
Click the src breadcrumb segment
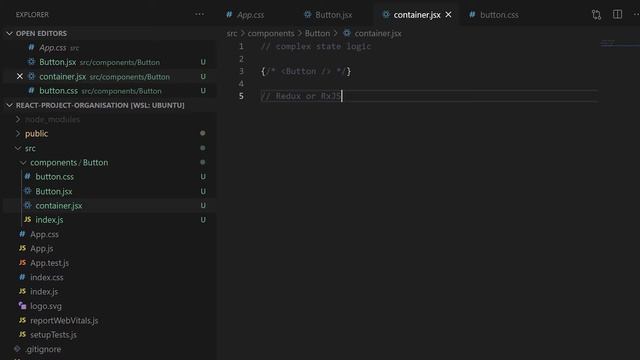[x=232, y=33]
